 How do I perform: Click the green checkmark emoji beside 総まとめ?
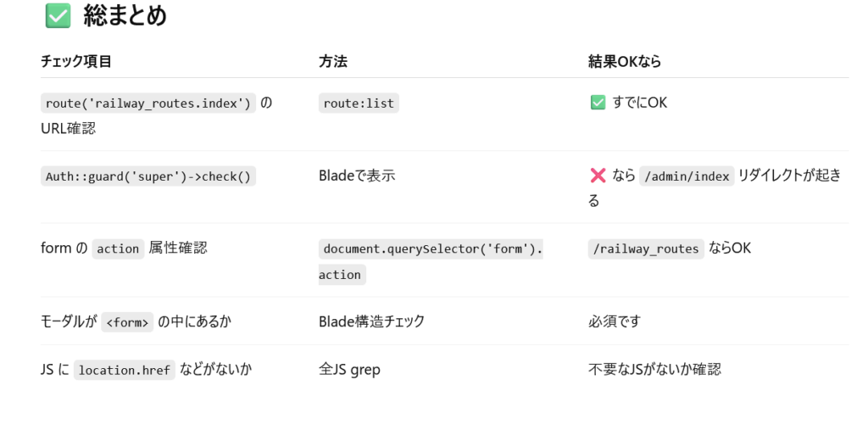(58, 15)
